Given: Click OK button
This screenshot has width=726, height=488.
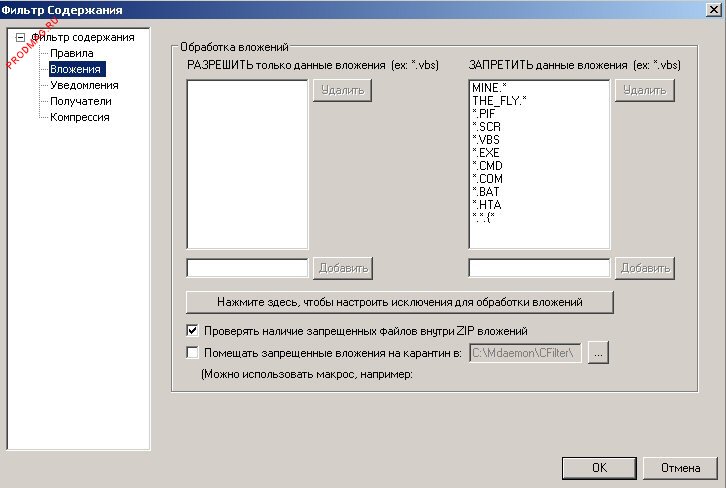Looking at the screenshot, I should pyautogui.click(x=598, y=467).
